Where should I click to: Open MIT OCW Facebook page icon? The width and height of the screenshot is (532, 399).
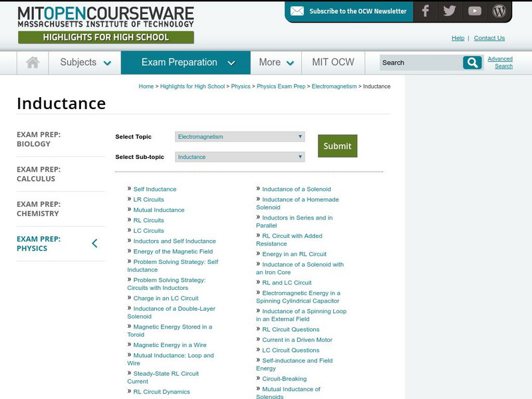(x=425, y=11)
